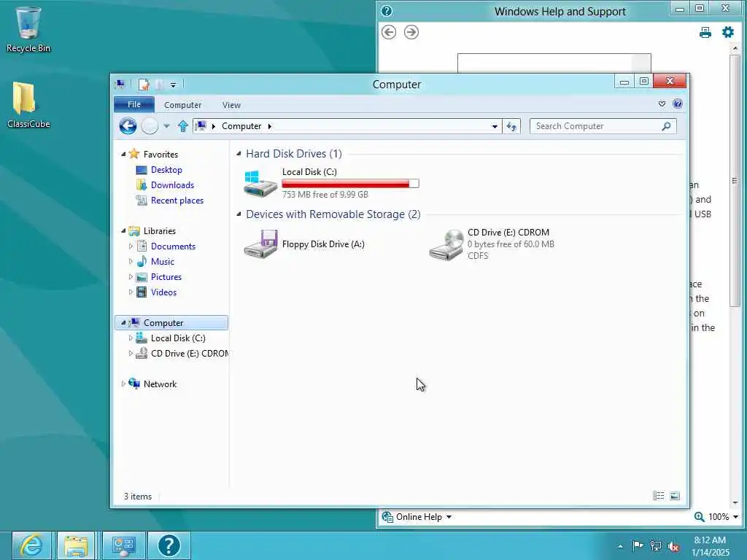Open Explorer help question mark icon
747x560 pixels.
[x=678, y=104]
